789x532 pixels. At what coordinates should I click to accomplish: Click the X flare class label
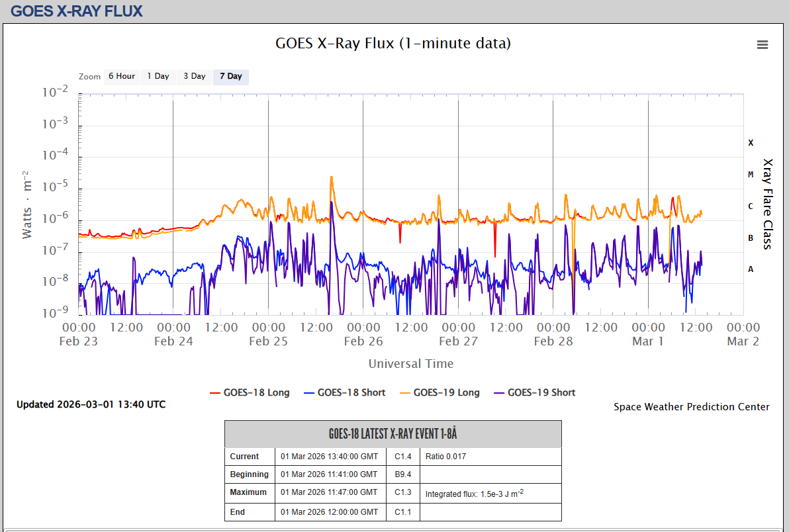tap(751, 143)
